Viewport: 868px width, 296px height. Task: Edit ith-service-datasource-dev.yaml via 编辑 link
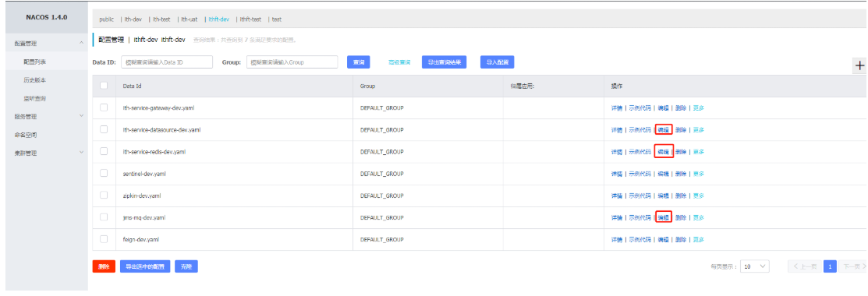[663, 130]
